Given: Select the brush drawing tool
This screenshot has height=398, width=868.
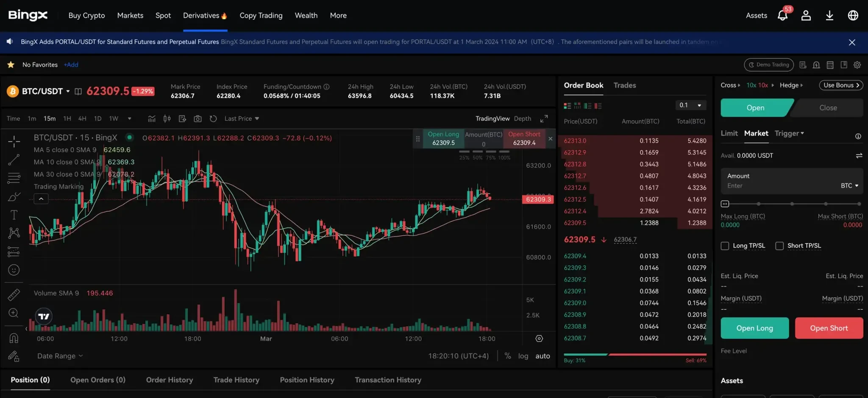Looking at the screenshot, I should point(14,197).
